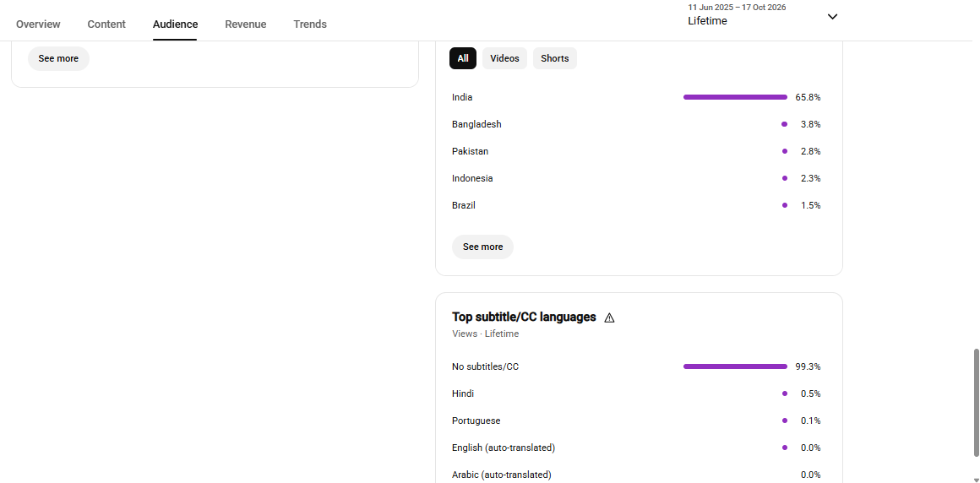Select the All filter chip
Image resolution: width=980 pixels, height=483 pixels.
tap(462, 58)
